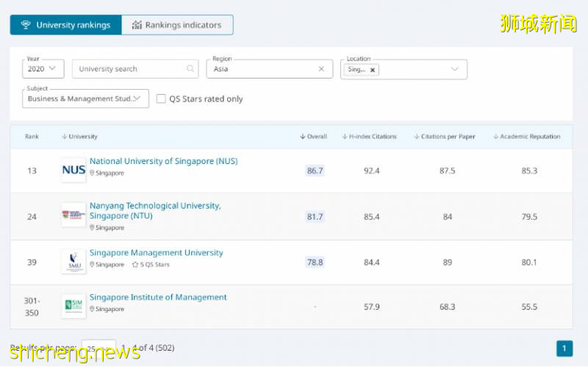Enable QS Stars rated only checkbox
This screenshot has height=367, width=588.
click(x=161, y=99)
